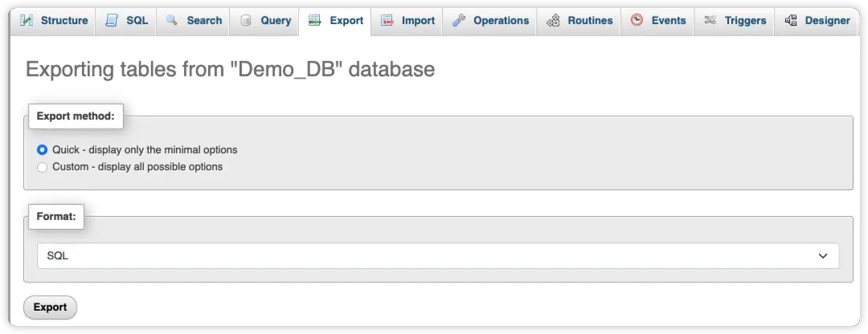Click the Routines gears icon
This screenshot has width=868, height=334.
[x=553, y=20]
